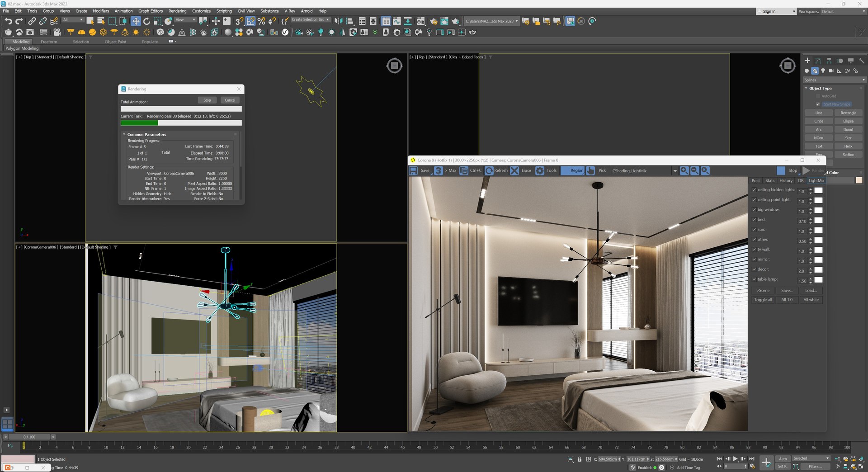Open the Tools gear in the Corona frame buffer

point(540,170)
